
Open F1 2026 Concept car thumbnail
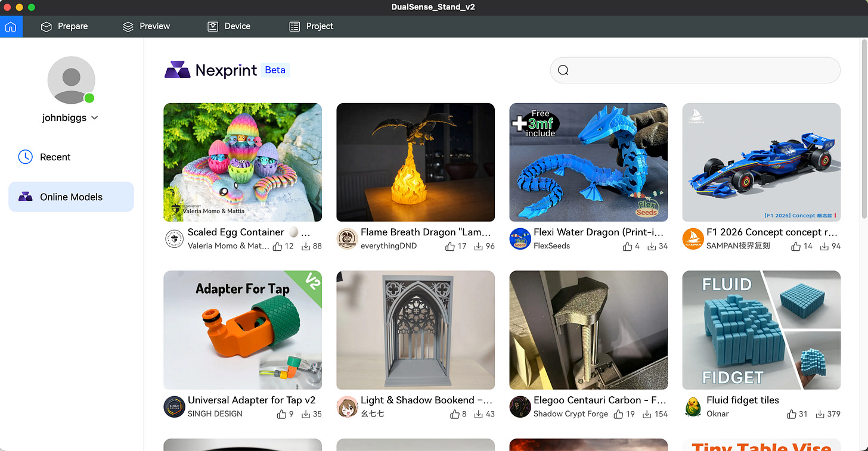pyautogui.click(x=761, y=162)
